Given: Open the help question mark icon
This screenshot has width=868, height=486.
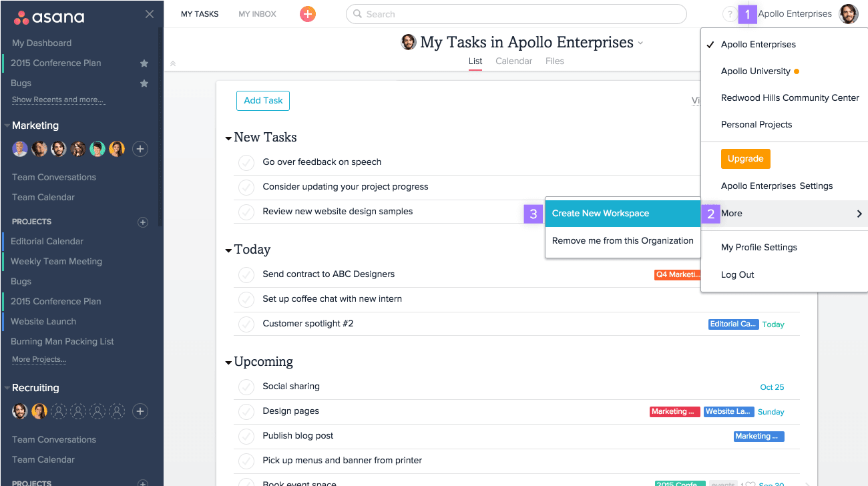Looking at the screenshot, I should click(729, 14).
